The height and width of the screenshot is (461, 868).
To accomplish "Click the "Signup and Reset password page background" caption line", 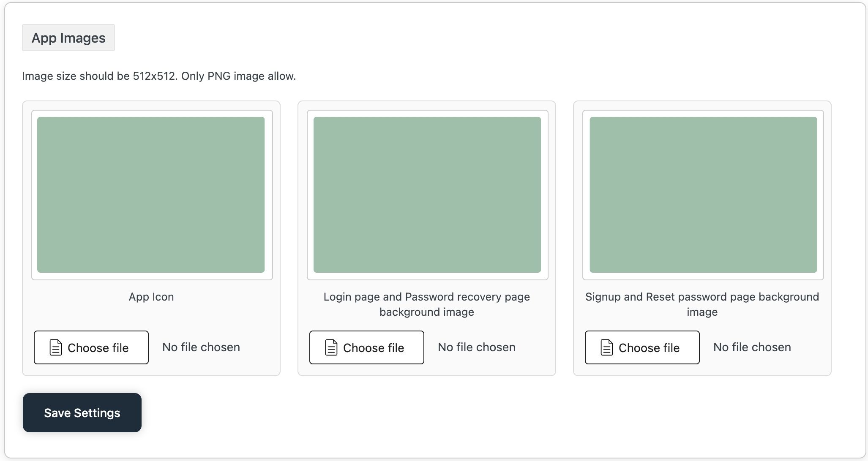I will tap(702, 297).
